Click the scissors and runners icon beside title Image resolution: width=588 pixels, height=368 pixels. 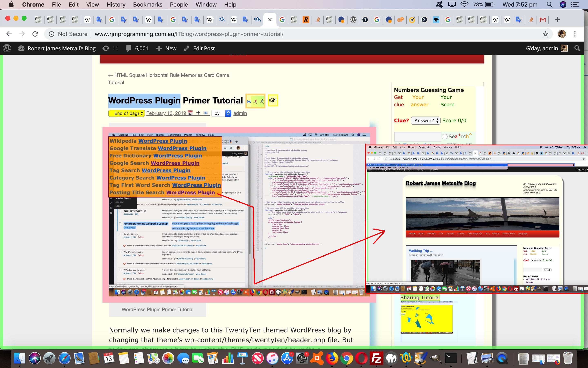(x=255, y=101)
